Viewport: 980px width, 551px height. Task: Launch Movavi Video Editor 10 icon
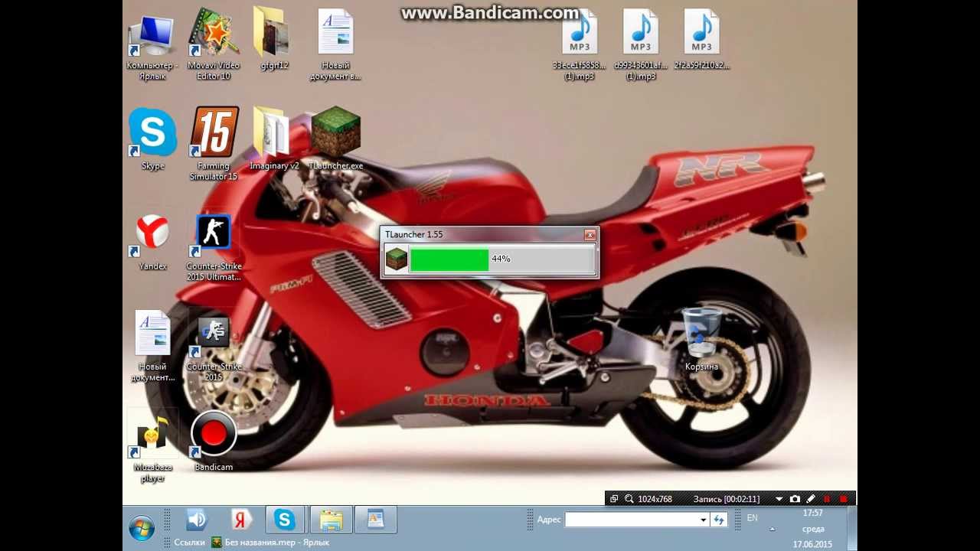click(x=214, y=44)
